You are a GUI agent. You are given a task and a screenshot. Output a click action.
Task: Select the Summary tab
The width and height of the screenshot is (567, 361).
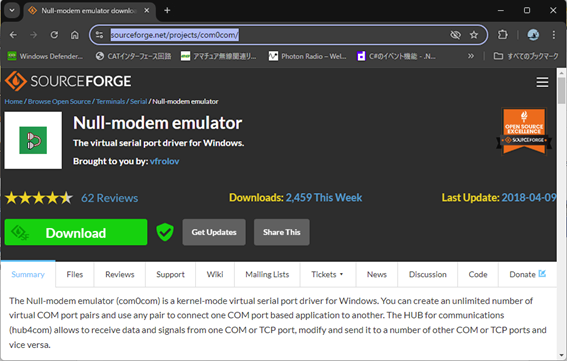click(x=28, y=275)
